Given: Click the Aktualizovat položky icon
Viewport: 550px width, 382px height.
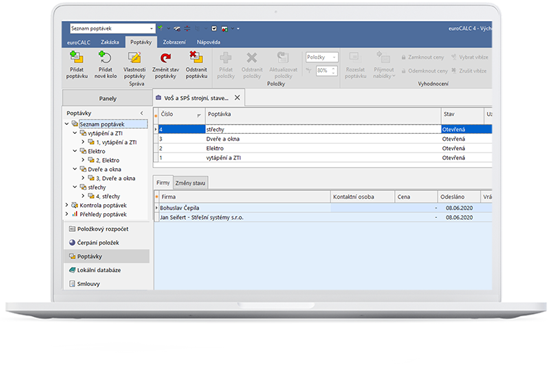Looking at the screenshot, I should (283, 57).
